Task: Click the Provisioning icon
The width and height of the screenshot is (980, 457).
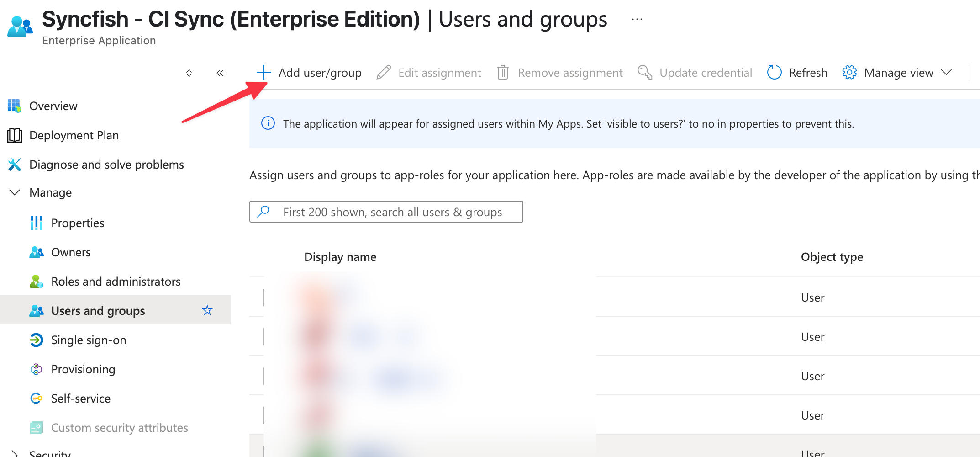Action: [x=37, y=369]
